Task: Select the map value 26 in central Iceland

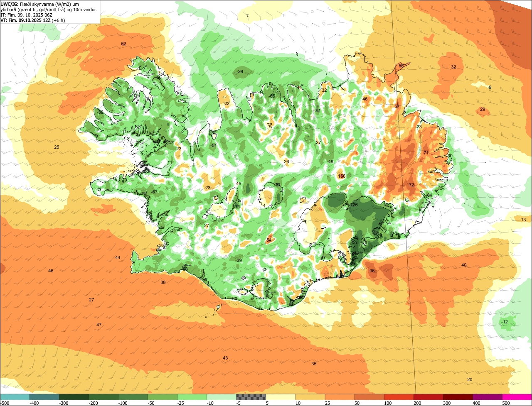Action: point(286,162)
